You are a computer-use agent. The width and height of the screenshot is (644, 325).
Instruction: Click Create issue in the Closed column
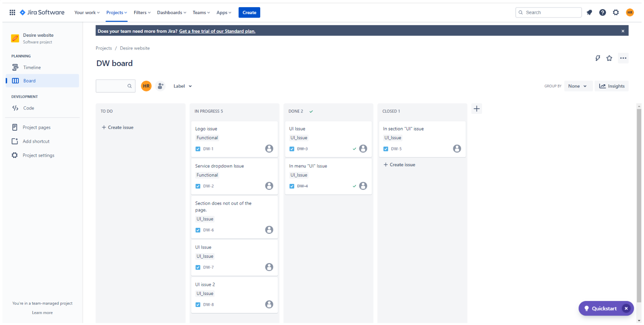(399, 165)
